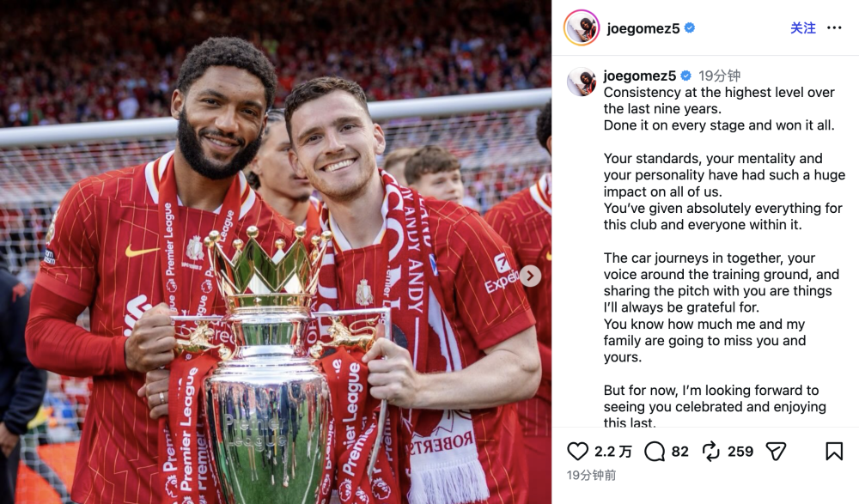Image resolution: width=859 pixels, height=504 pixels.
Task: Like the post with the heart icon
Action: (x=577, y=452)
